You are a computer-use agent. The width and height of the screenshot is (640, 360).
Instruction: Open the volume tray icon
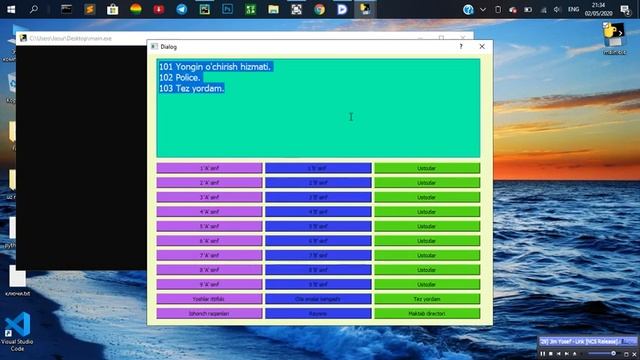pos(557,9)
